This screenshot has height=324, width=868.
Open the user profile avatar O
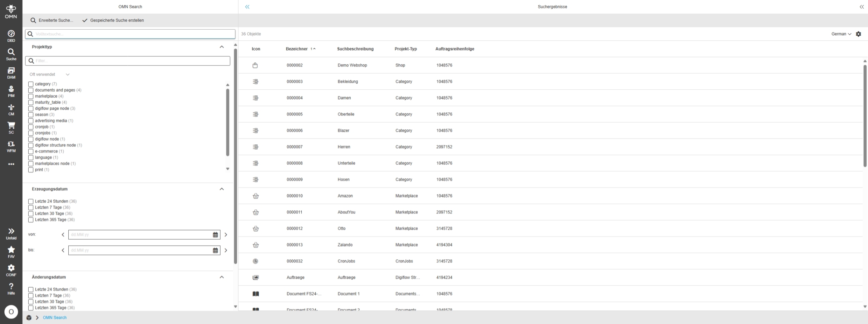click(11, 312)
